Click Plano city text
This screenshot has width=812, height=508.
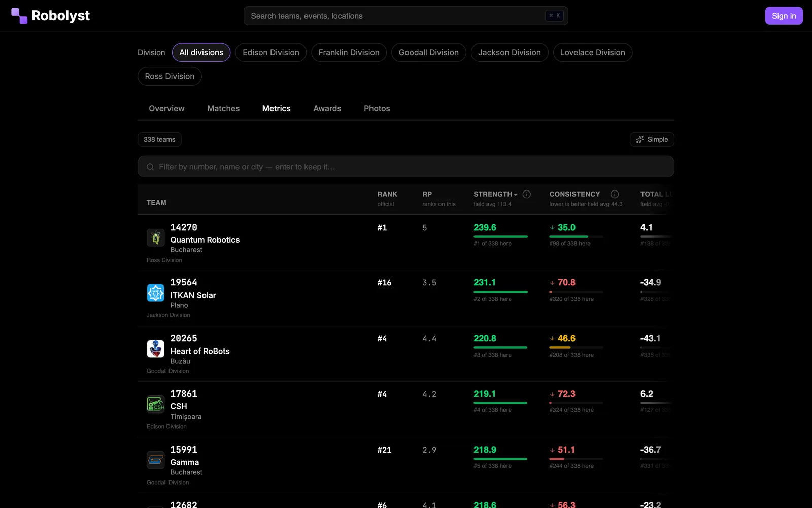(x=179, y=305)
